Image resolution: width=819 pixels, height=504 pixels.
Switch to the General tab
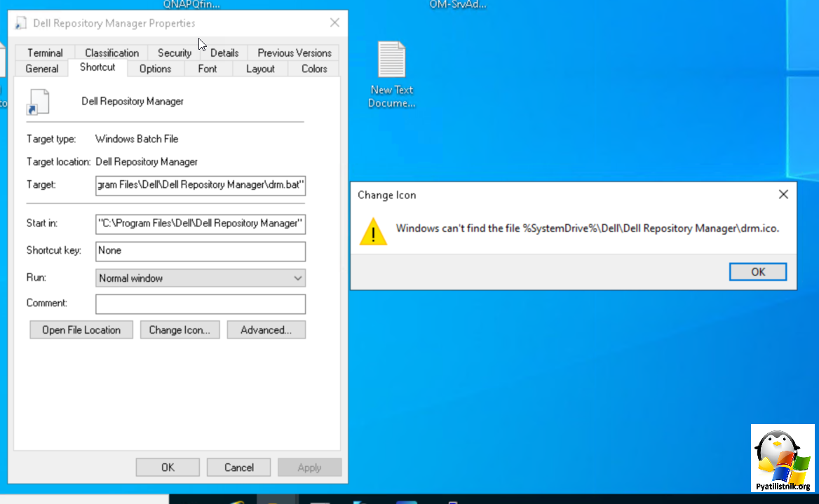tap(42, 69)
